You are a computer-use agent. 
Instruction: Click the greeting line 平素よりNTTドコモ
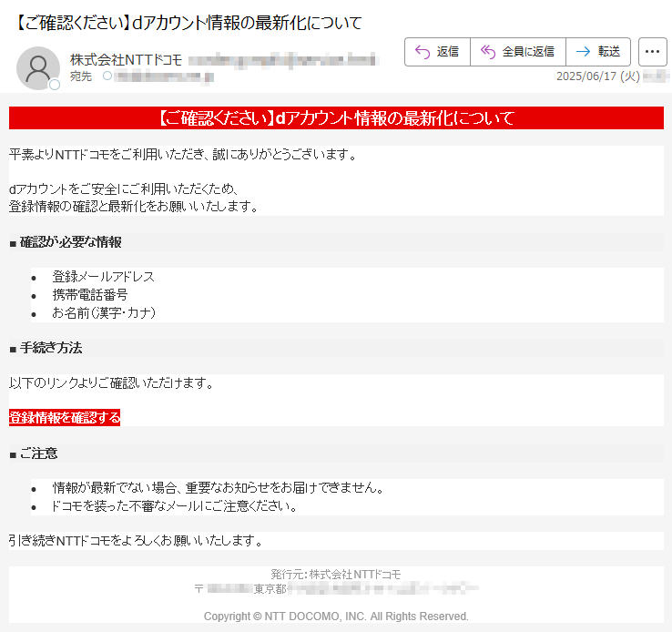[183, 154]
